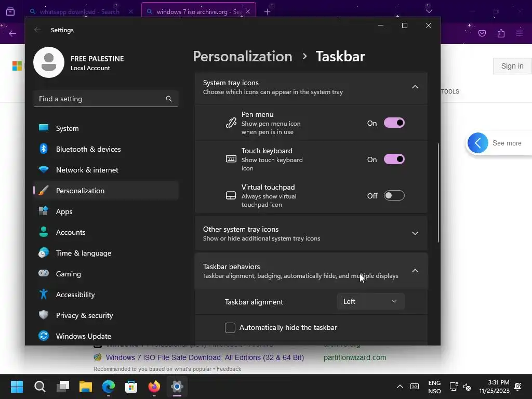
Task: Click partitionwizard.com link
Action: pyautogui.click(x=354, y=357)
